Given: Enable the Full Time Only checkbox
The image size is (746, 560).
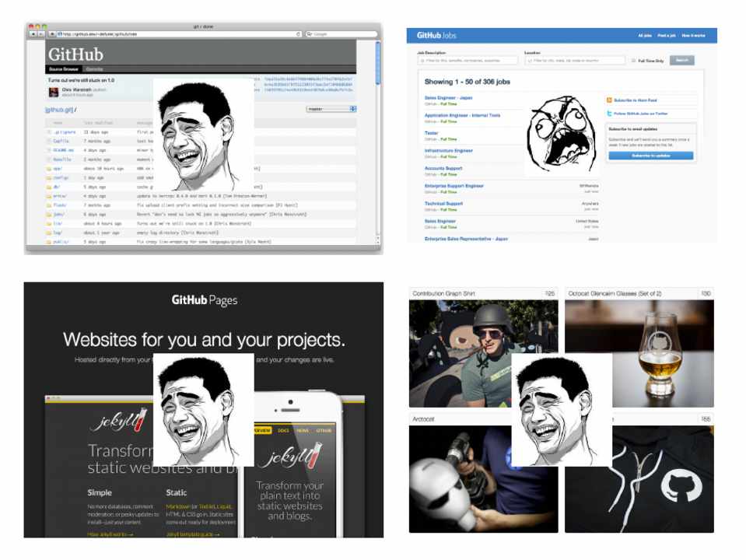Looking at the screenshot, I should (634, 61).
